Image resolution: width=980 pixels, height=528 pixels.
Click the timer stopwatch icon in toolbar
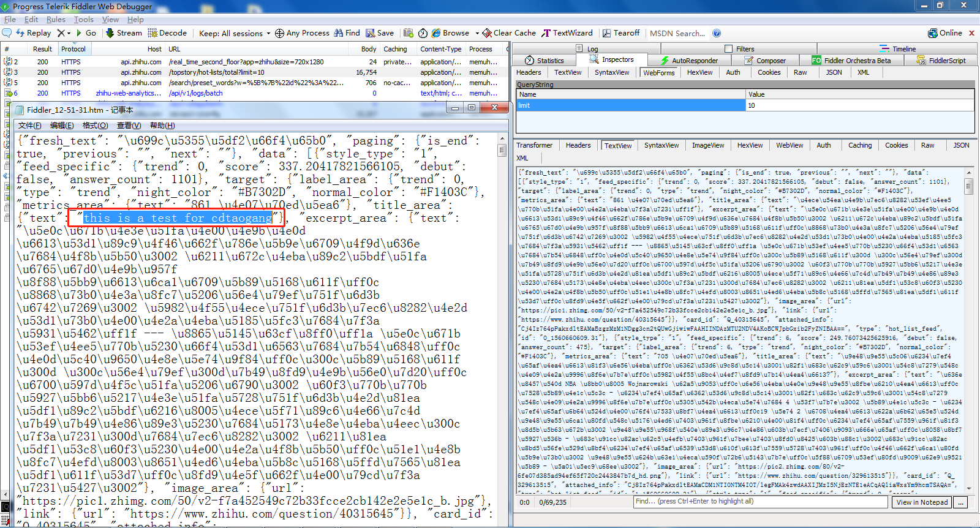(424, 33)
